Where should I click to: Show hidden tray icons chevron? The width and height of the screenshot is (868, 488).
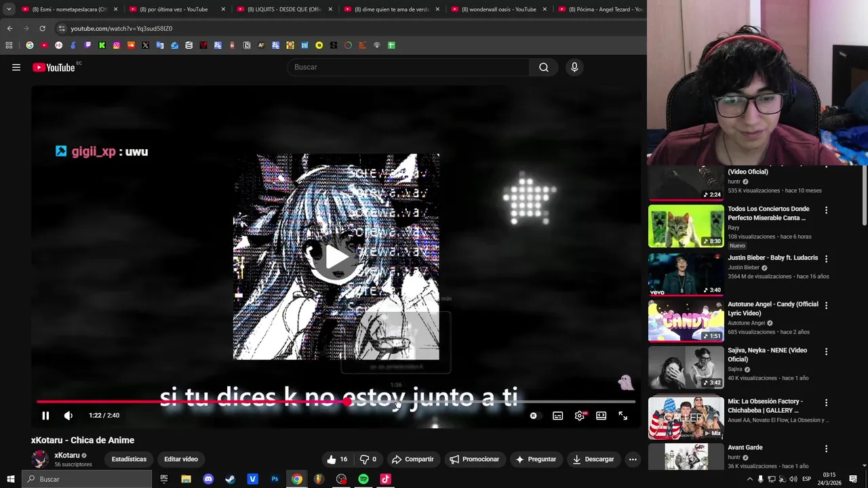[x=749, y=479]
